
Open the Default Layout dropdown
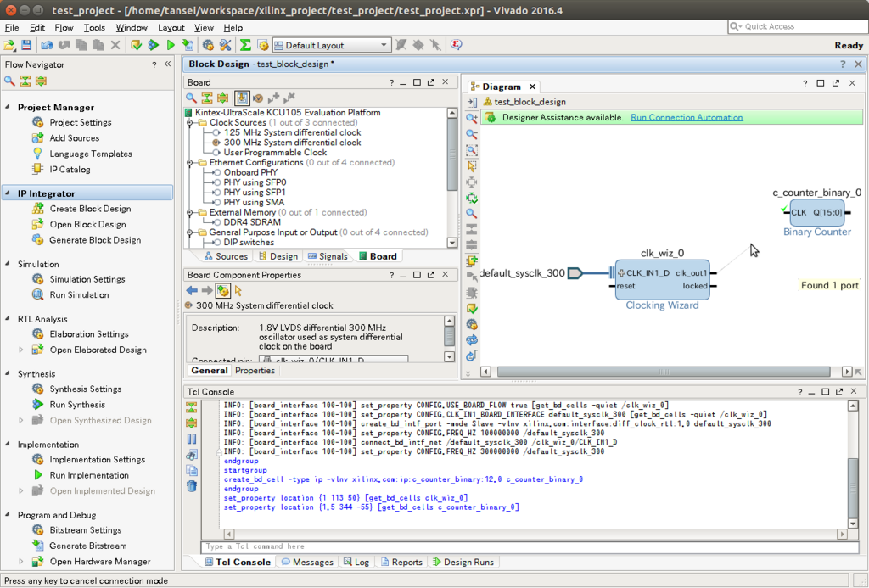tap(332, 46)
